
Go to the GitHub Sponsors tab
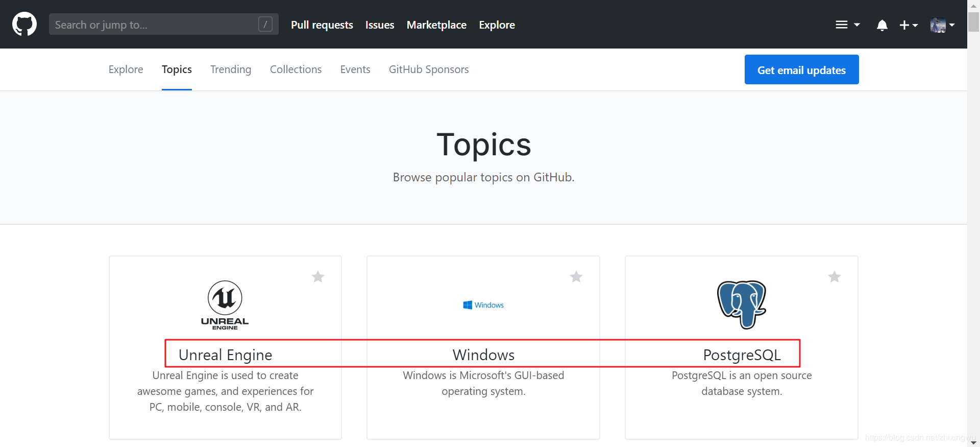(429, 69)
